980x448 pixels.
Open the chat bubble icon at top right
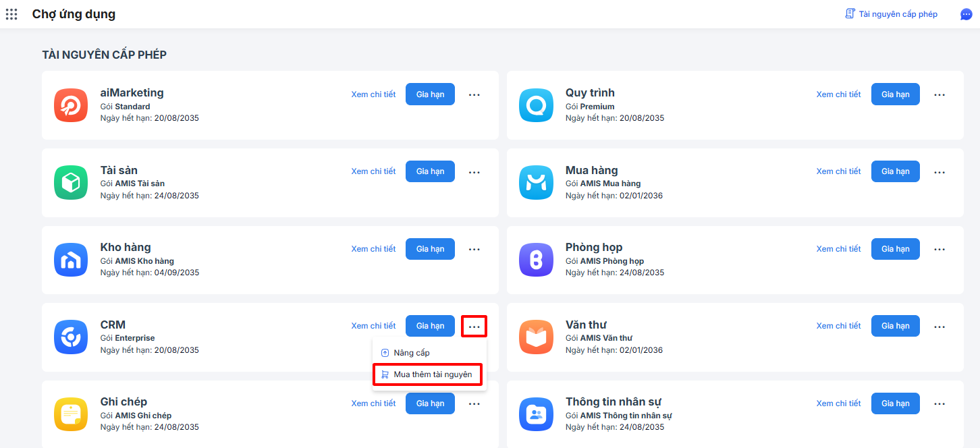coord(967,14)
